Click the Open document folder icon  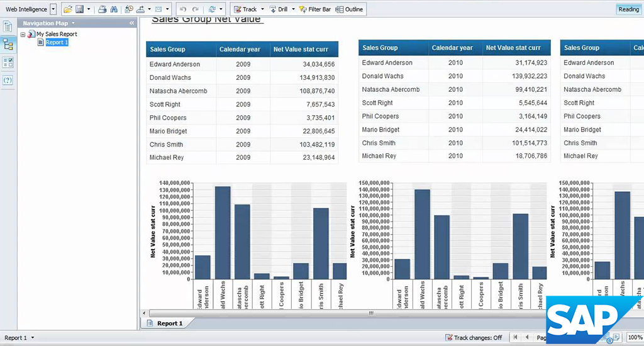[x=67, y=9]
